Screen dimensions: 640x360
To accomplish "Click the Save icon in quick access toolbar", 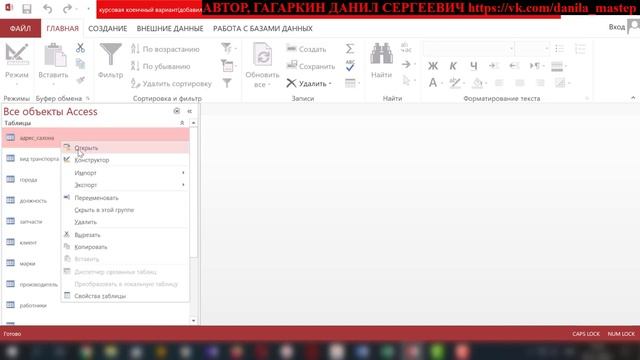I will coord(27,9).
